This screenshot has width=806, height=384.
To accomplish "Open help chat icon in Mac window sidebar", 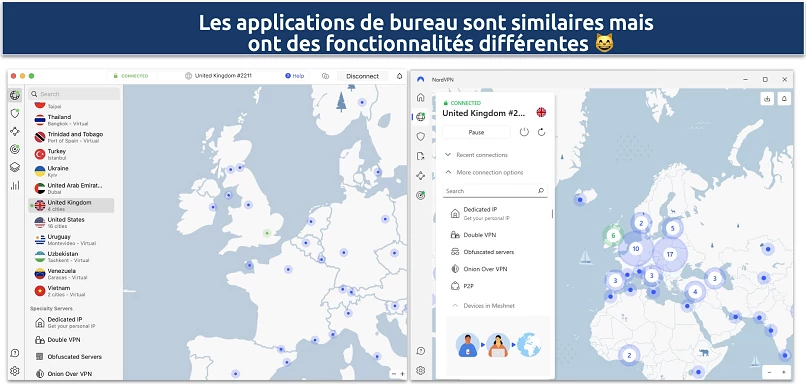I will (15, 353).
